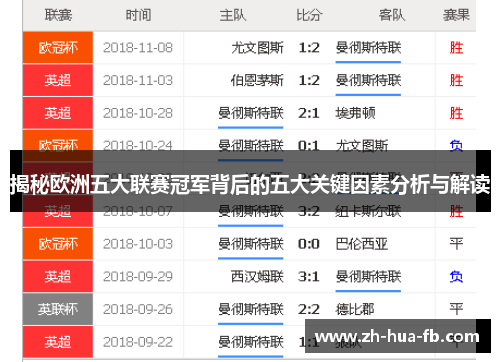
Task: Open home team 曼彻斯特联 in the 2018-09-26 row
Action: pos(251,310)
